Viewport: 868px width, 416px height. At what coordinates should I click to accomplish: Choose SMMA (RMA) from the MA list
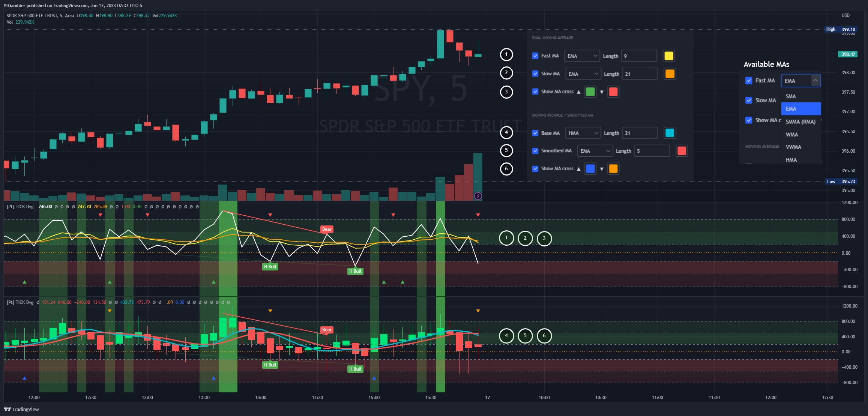point(801,122)
